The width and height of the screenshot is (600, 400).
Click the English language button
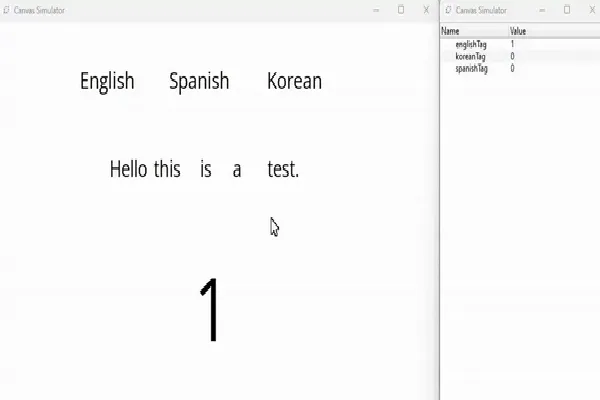pos(107,81)
